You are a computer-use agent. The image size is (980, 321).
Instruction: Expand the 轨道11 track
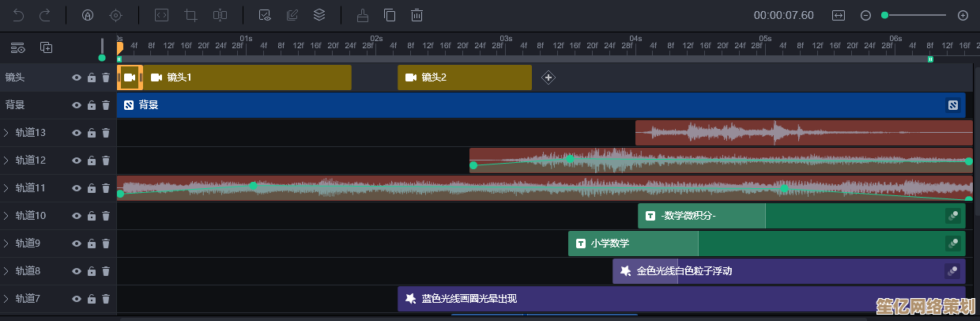(x=6, y=188)
